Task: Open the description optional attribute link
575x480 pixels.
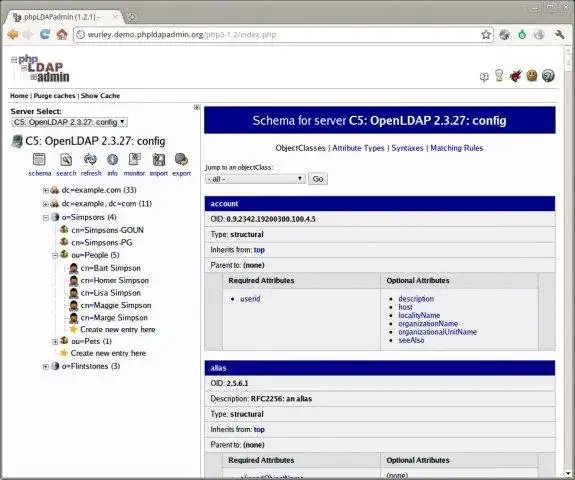Action: point(416,299)
